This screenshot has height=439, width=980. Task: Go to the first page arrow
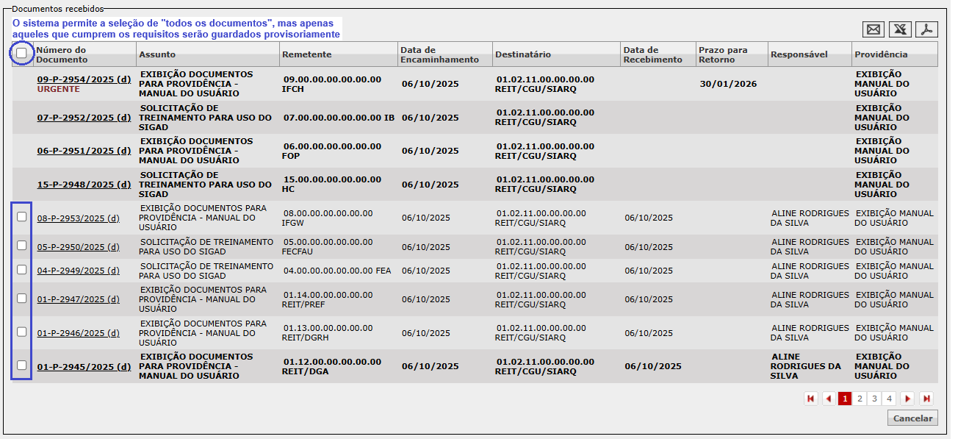(x=811, y=399)
